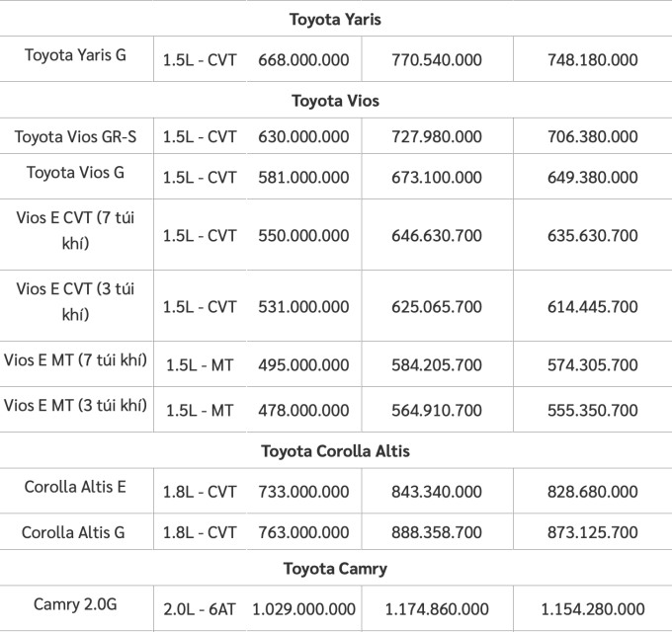
Task: Select the Corolla Altis E model cell
Action: click(76, 488)
